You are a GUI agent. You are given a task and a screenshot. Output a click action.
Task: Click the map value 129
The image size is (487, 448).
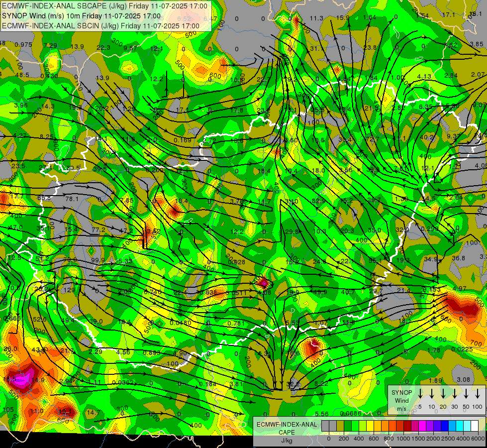(x=69, y=290)
